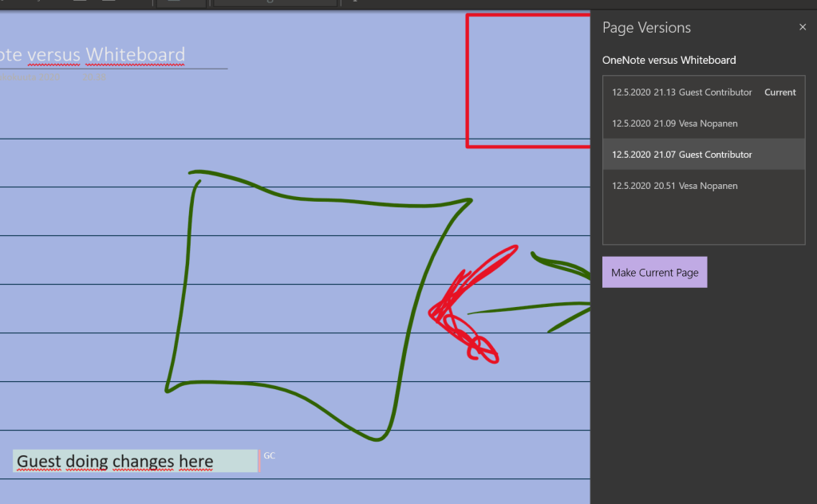Screen dimensions: 817x504
Task: Click the Make Current Page button
Action: (654, 273)
